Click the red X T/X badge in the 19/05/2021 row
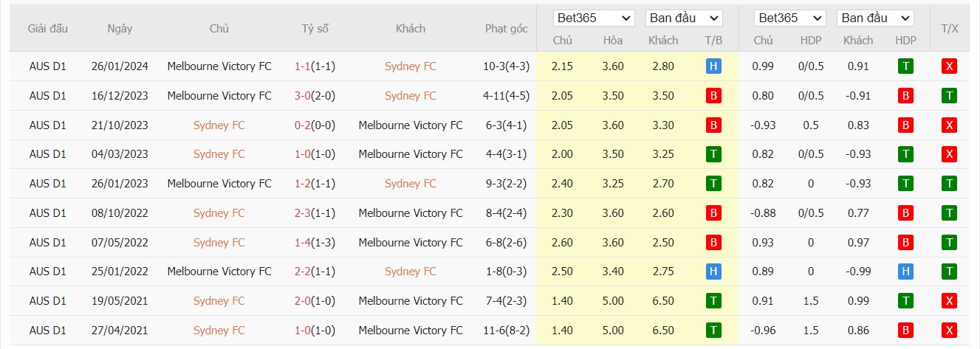 [x=950, y=301]
